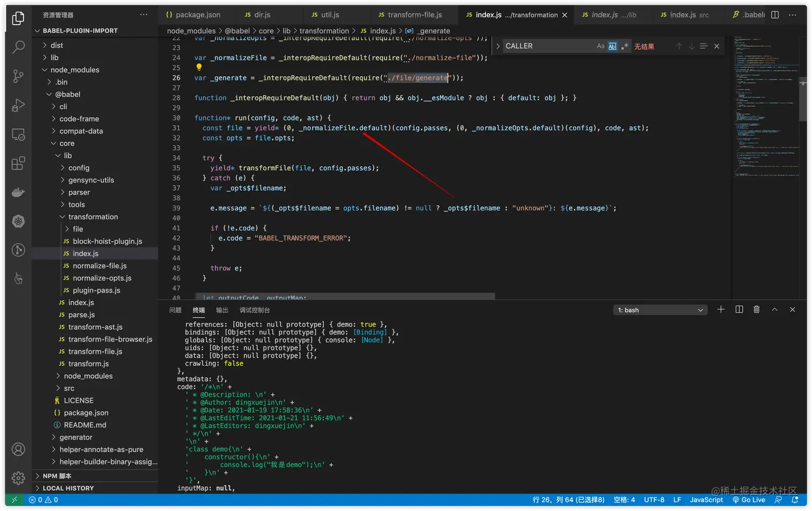Screen dimensions: 812x511
Task: Open the Explorer view in the activity bar
Action: [x=18, y=18]
